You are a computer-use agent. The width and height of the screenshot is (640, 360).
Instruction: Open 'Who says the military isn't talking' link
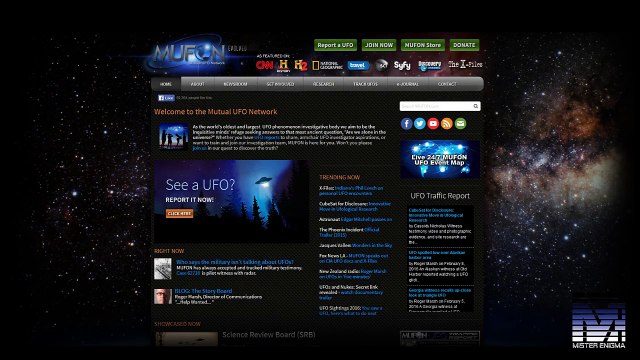pos(235,262)
